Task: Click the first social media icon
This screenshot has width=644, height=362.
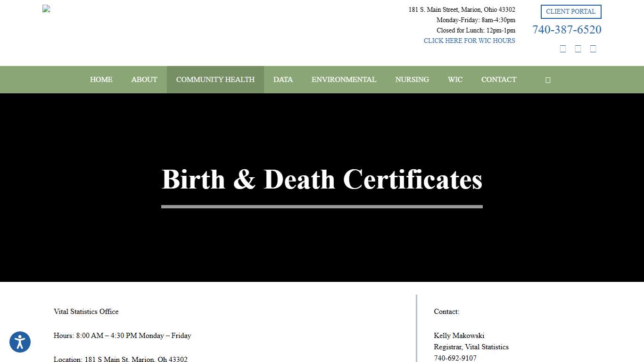Action: click(x=563, y=48)
